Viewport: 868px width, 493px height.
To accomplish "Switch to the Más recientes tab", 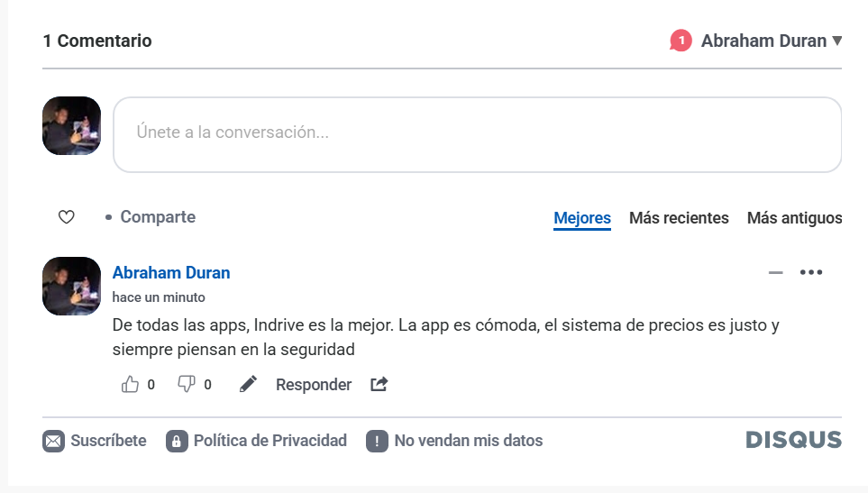I will click(679, 218).
